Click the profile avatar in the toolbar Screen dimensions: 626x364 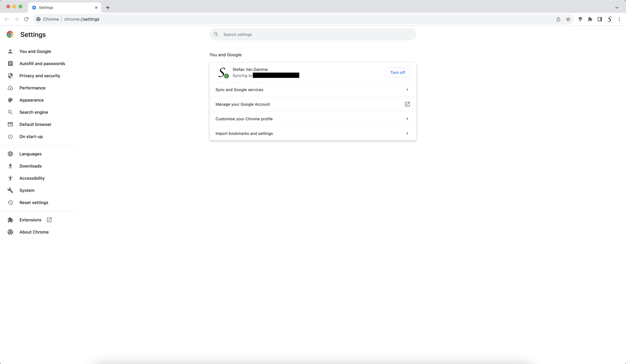coord(609,19)
